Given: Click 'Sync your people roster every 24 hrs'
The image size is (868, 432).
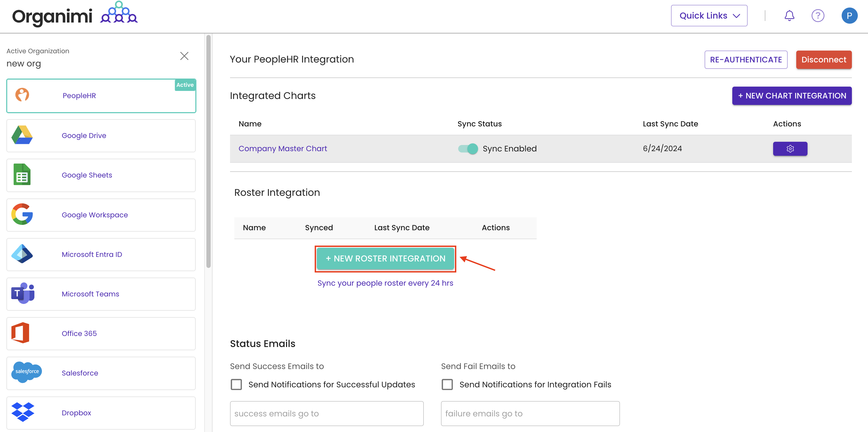Looking at the screenshot, I should click(x=385, y=283).
